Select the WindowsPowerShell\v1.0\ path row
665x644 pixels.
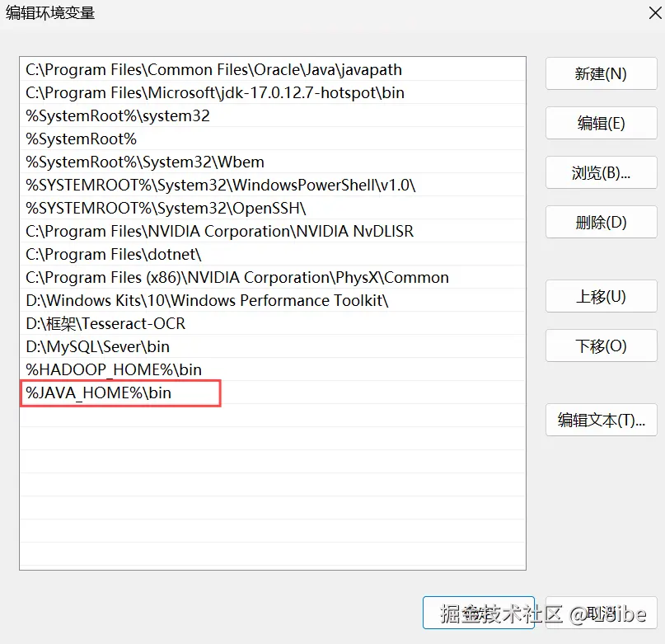tap(273, 185)
